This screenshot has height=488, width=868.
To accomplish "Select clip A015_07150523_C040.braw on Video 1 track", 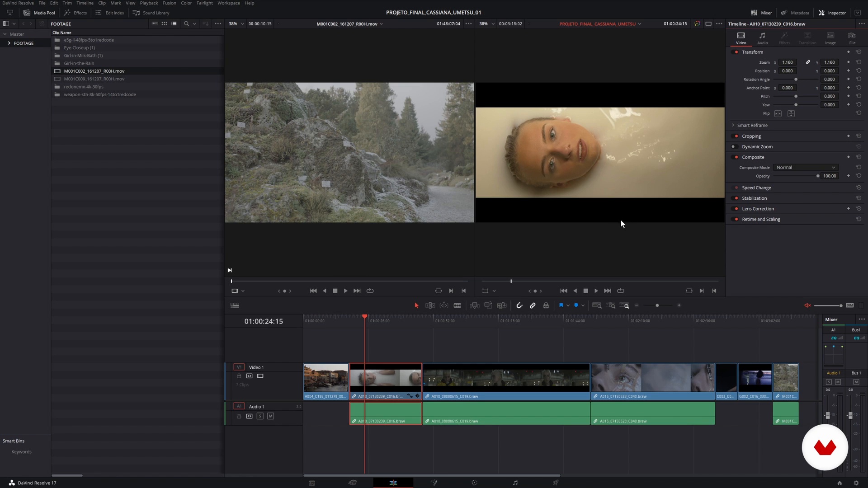I will point(652,380).
